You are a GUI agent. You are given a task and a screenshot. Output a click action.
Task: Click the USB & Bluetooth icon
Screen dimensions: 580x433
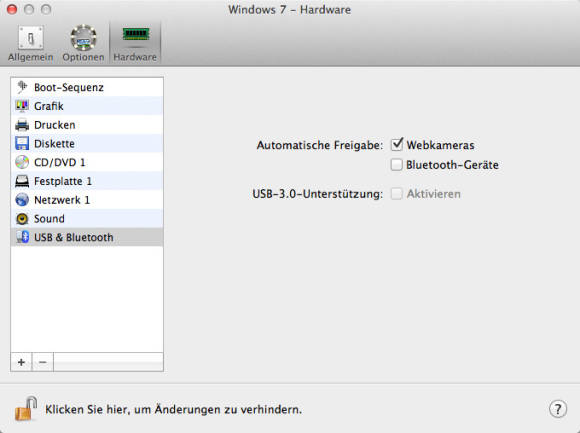point(22,237)
